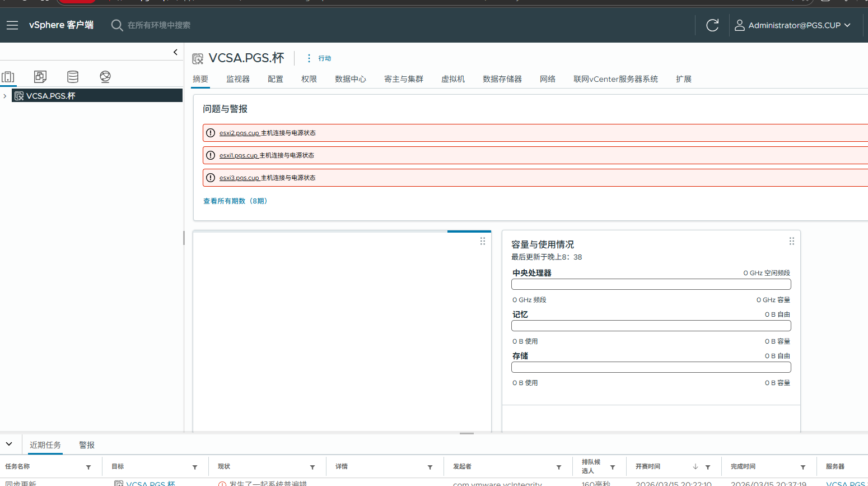The height and width of the screenshot is (486, 868).
Task: Click 查看所有期数 (8期) link
Action: click(x=235, y=201)
